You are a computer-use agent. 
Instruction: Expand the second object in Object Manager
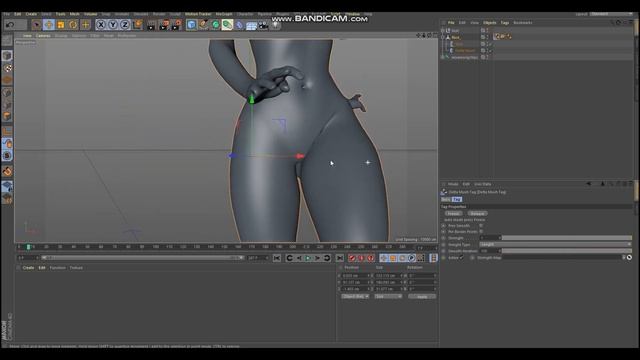point(443,37)
